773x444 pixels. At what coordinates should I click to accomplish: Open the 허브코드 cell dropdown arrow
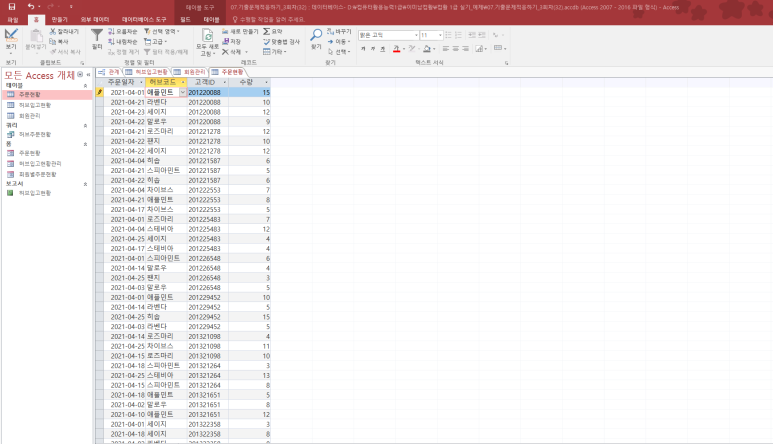183,92
